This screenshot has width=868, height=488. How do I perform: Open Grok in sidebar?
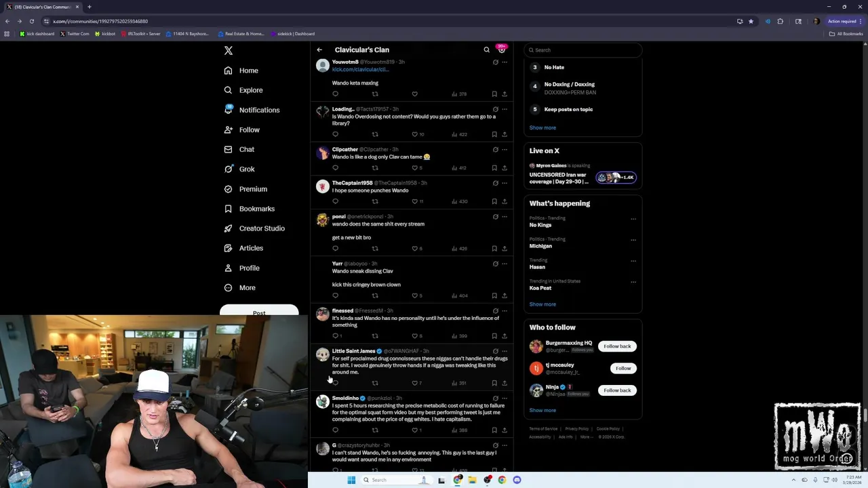coord(239,169)
